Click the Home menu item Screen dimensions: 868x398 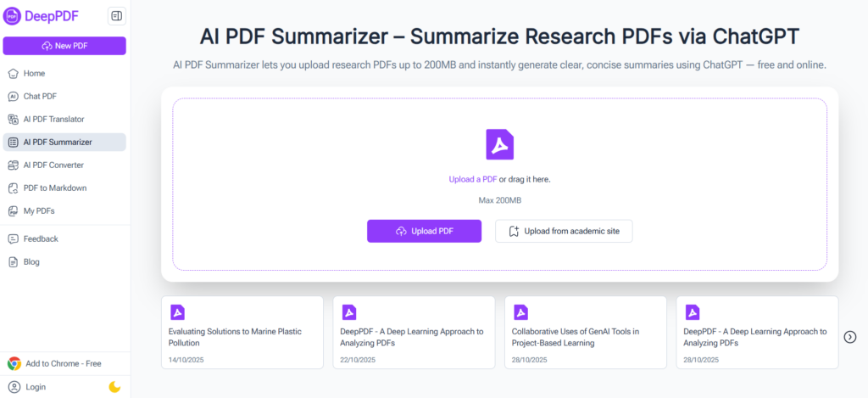[x=64, y=73]
